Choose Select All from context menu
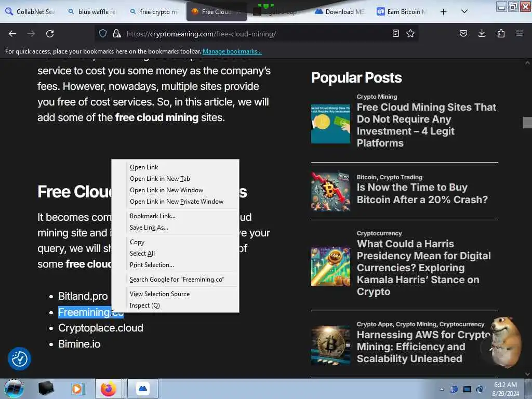The image size is (532, 399). [x=175, y=254]
